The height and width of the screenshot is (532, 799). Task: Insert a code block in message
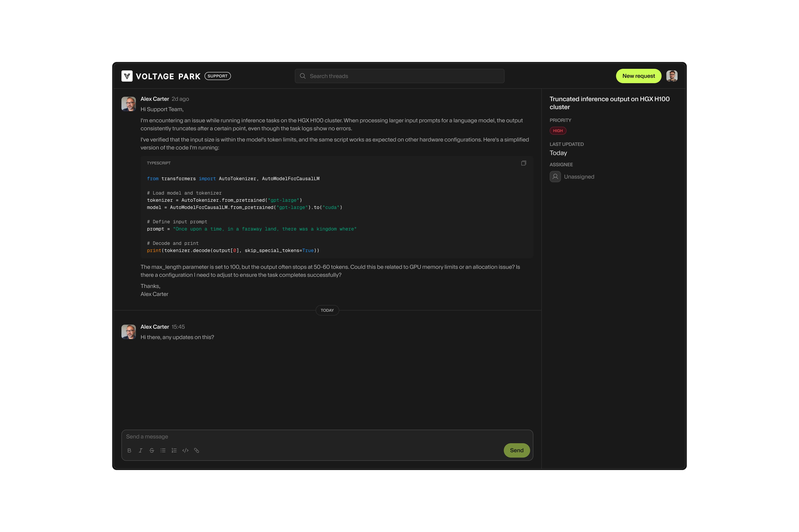pos(185,450)
